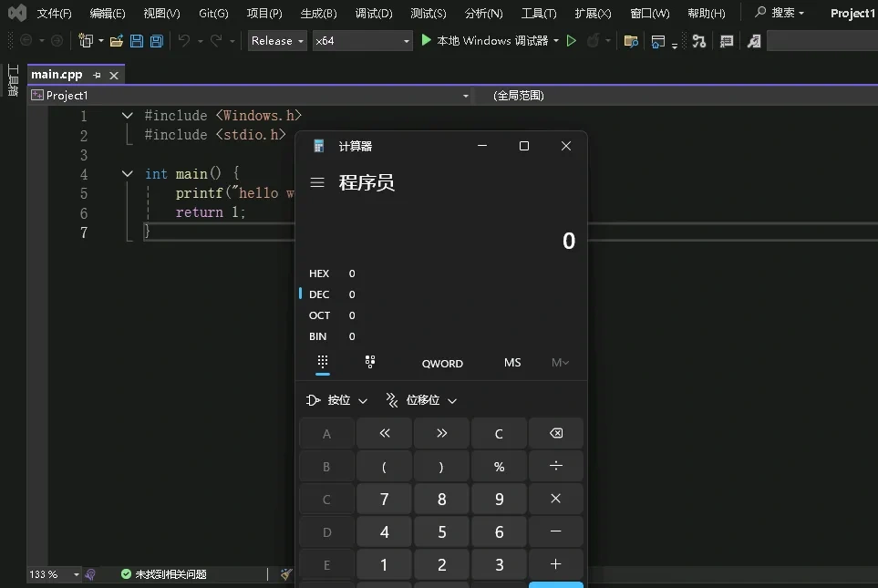
Task: Click the Search box in title bar
Action: click(x=780, y=13)
